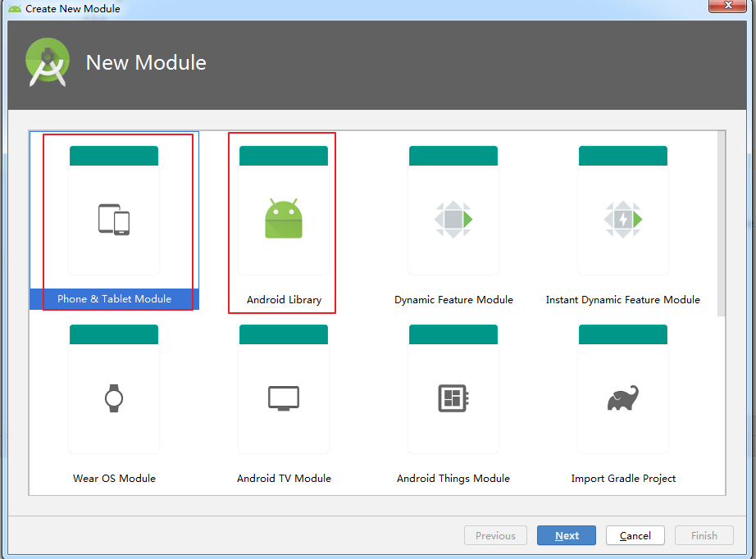Click the Dynamic Feature Module label
The height and width of the screenshot is (559, 756).
[453, 300]
